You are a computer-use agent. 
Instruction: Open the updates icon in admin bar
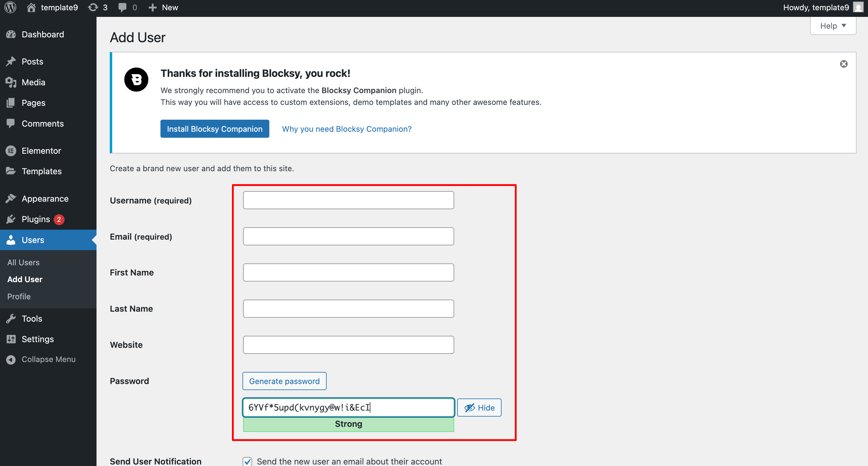(97, 8)
